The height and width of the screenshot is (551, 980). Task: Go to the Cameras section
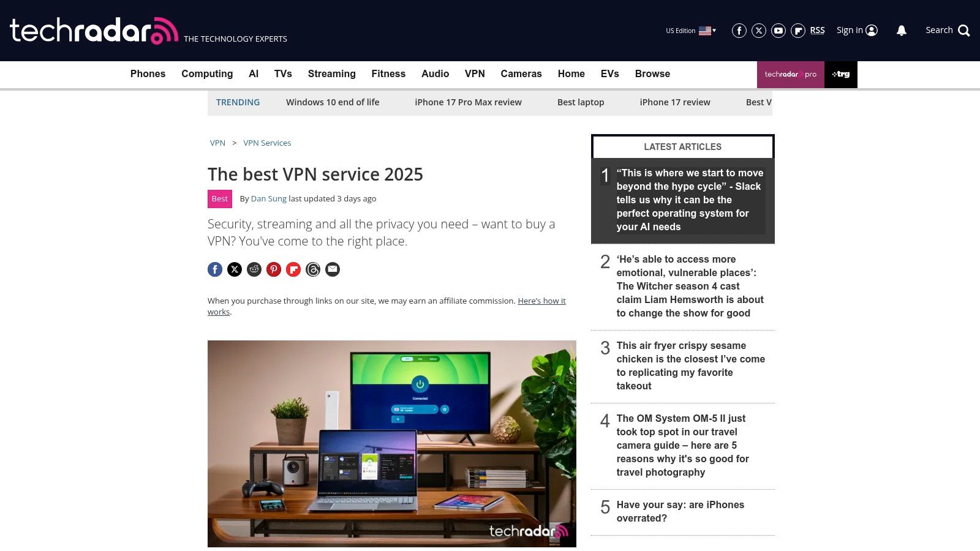[521, 74]
